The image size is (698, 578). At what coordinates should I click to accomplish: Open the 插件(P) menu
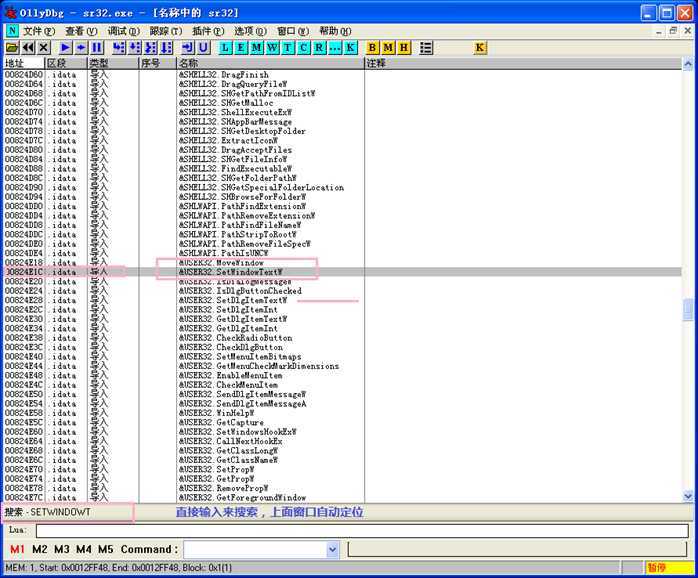pyautogui.click(x=208, y=31)
